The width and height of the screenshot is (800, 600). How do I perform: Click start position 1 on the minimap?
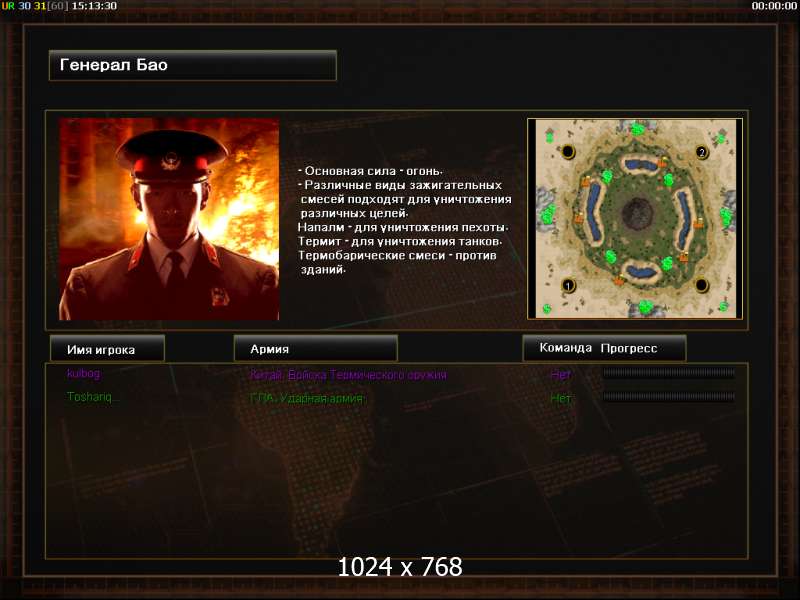pos(568,285)
